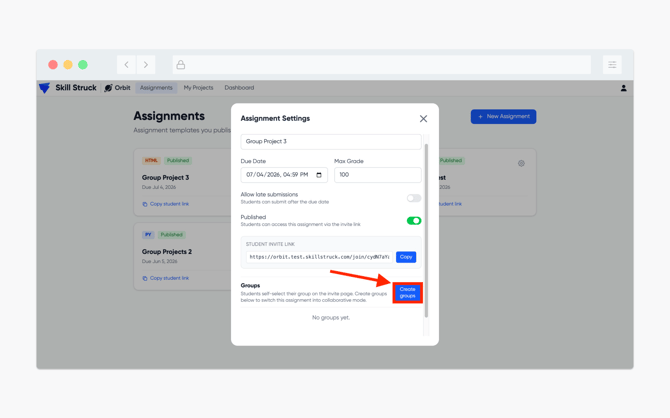Click the Group Project 3 card title
670x418 pixels.
point(165,177)
